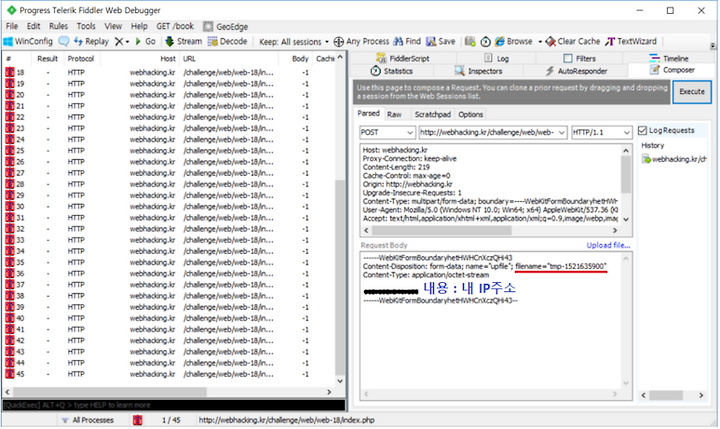The image size is (720, 429).
Task: Click the timer stopwatch icon
Action: [485, 42]
